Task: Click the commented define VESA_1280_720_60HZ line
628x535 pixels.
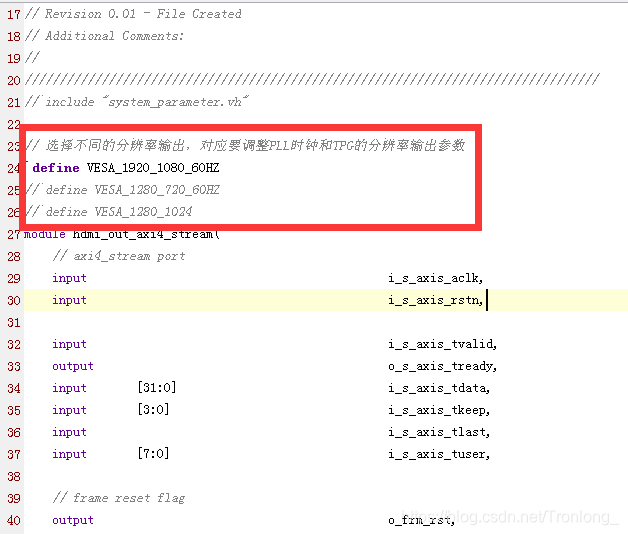Action: tap(123, 190)
